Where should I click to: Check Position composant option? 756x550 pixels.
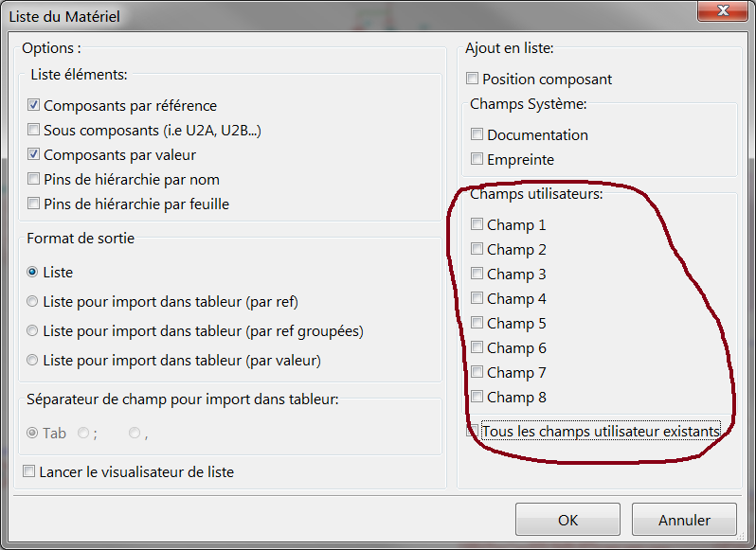pyautogui.click(x=473, y=78)
